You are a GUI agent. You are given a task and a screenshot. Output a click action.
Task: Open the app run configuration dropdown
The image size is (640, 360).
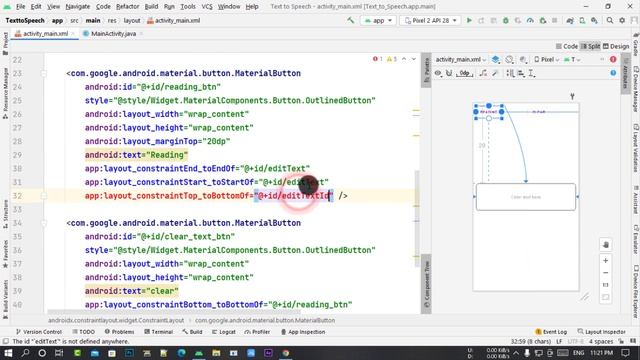378,20
